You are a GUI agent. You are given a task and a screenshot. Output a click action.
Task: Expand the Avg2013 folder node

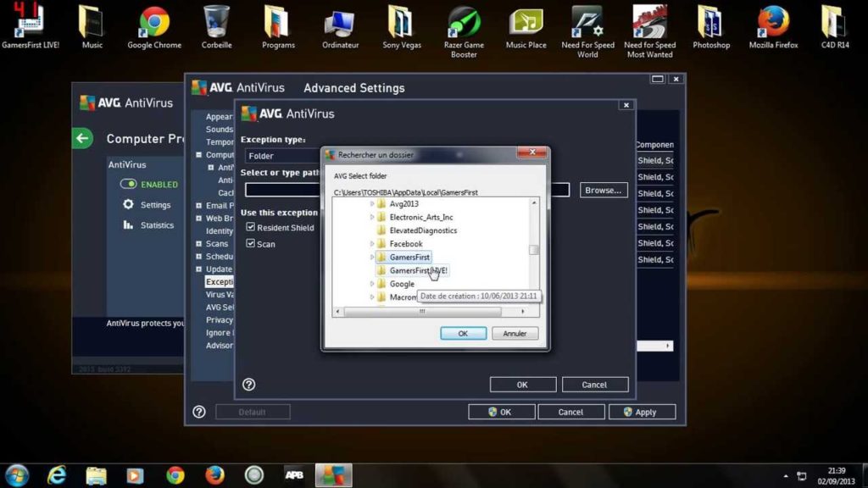pos(372,203)
